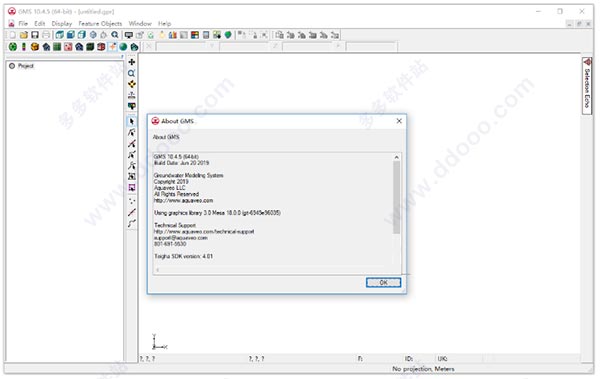Viewport: 600px width, 379px height.
Task: Open the Display menu
Action: point(62,23)
